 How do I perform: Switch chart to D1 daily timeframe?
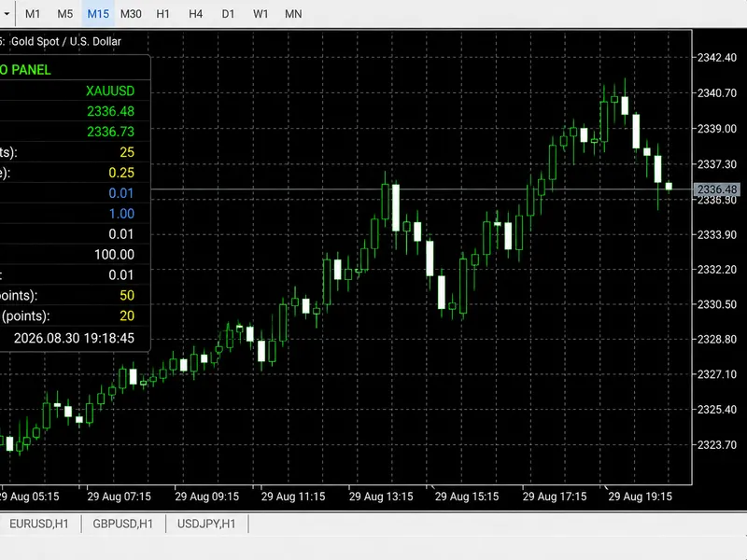click(228, 14)
